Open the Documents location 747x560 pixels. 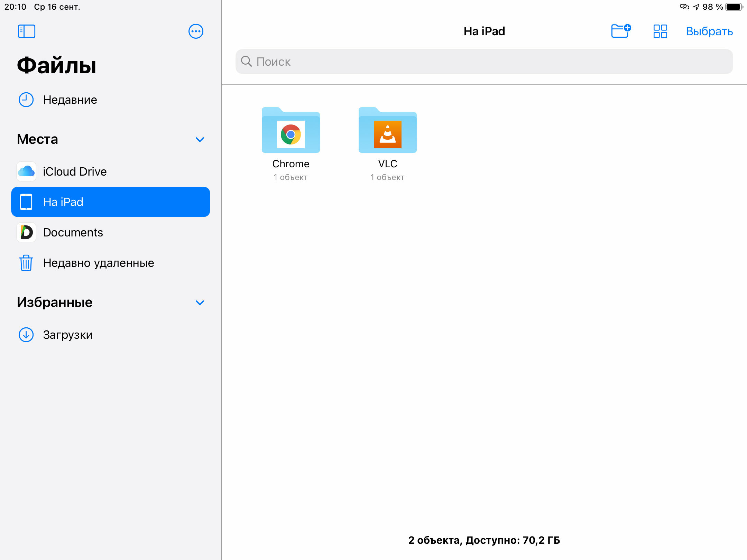tap(111, 232)
